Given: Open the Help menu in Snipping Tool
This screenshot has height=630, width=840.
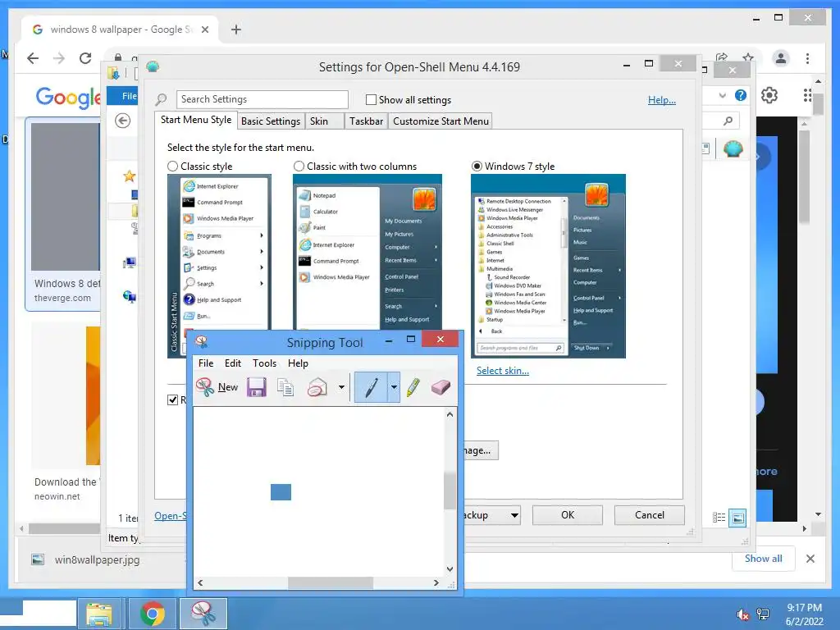Looking at the screenshot, I should tap(298, 363).
